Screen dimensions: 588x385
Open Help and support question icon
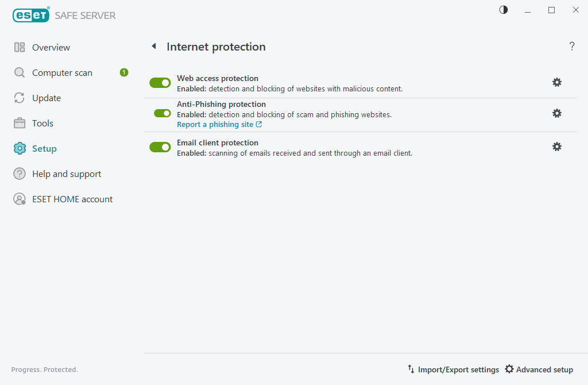point(19,174)
